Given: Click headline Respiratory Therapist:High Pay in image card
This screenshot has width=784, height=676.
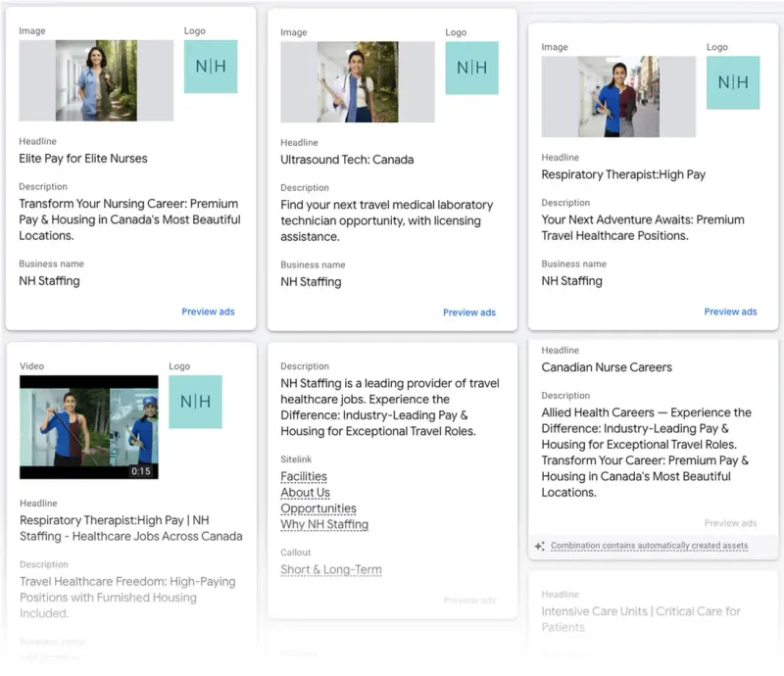Looking at the screenshot, I should (x=623, y=174).
